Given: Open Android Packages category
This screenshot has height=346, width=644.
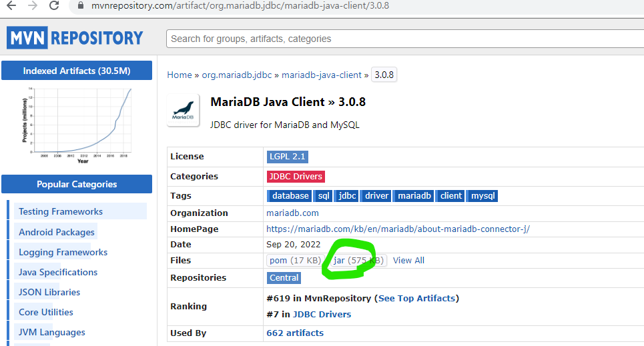Looking at the screenshot, I should [x=57, y=232].
